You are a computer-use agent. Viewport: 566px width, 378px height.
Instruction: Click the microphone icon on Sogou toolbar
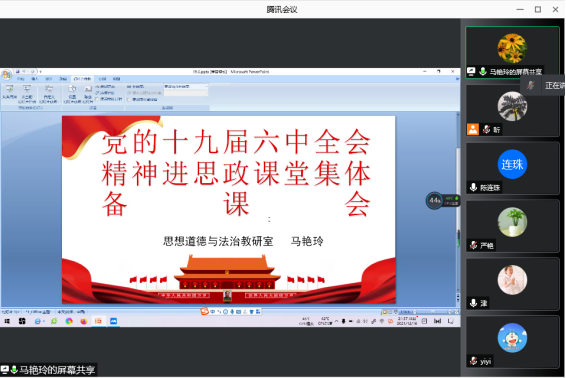(x=232, y=312)
